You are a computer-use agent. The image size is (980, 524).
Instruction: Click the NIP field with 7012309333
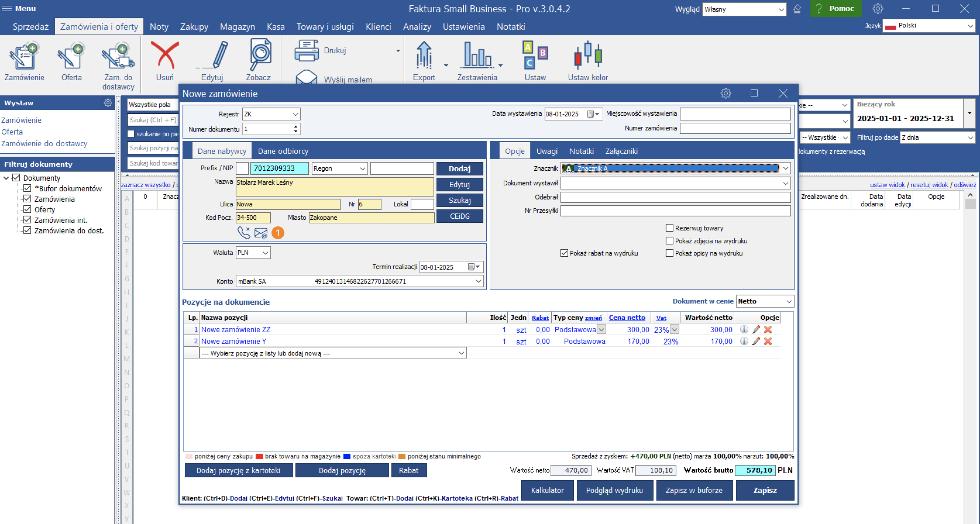click(279, 168)
